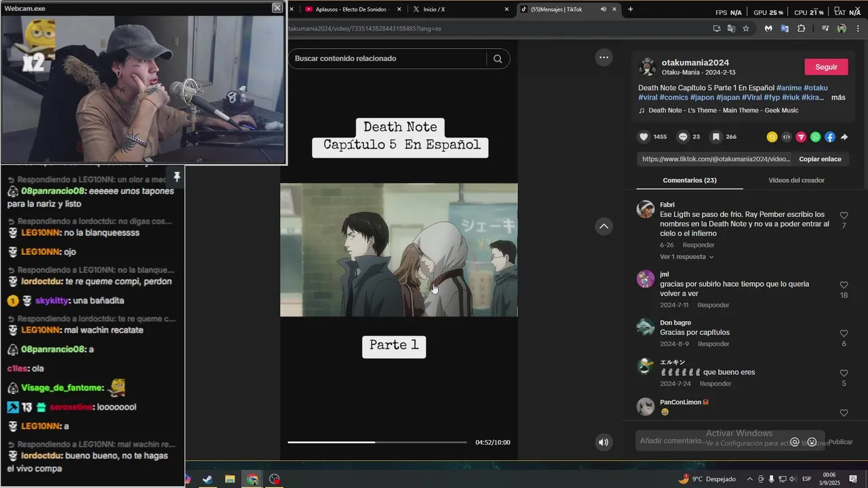This screenshot has width=868, height=488.
Task: Open the weather widget '9°C Despejado'
Action: coord(707,479)
